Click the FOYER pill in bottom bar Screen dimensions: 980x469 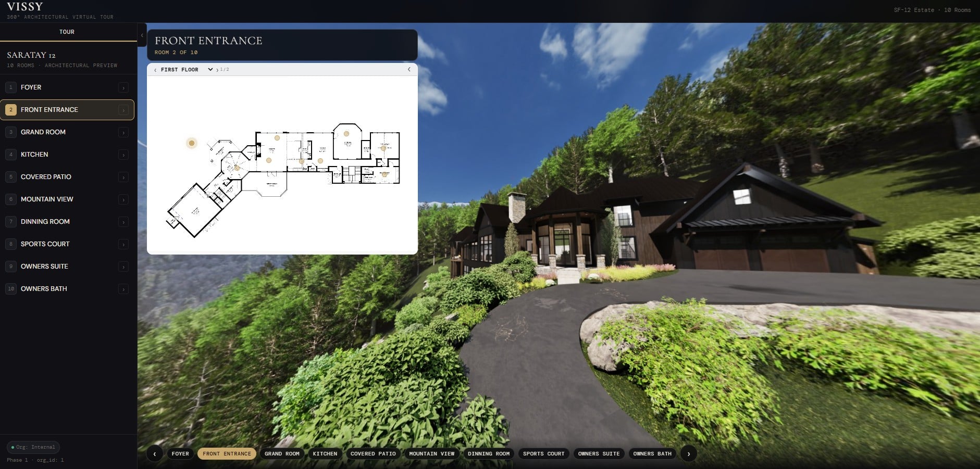point(180,454)
